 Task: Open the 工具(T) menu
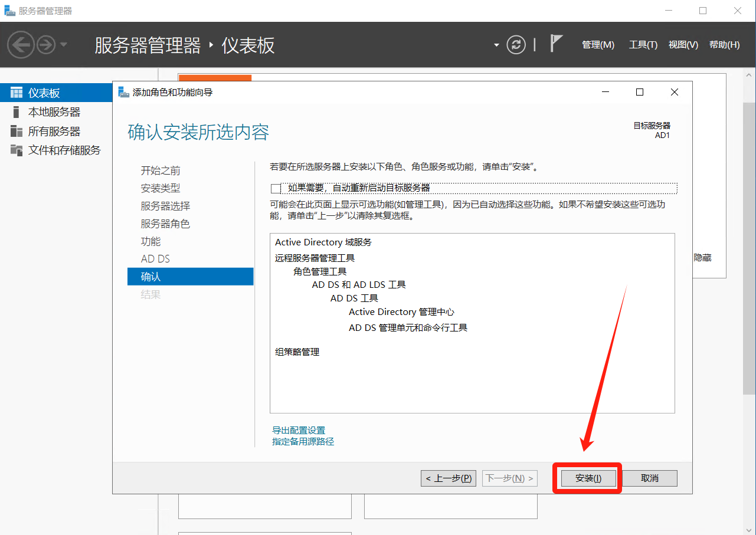click(x=643, y=45)
